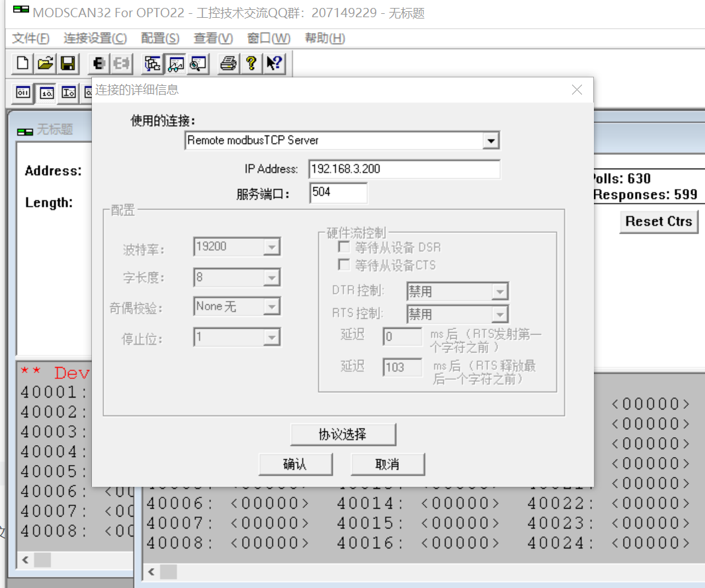Click left scroll arrow of wide lower data pane
Viewport: 705px width, 588px height.
[x=151, y=572]
